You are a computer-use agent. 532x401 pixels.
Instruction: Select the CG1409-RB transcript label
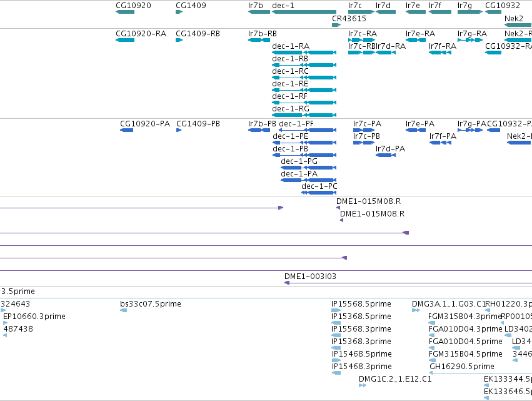[198, 34]
